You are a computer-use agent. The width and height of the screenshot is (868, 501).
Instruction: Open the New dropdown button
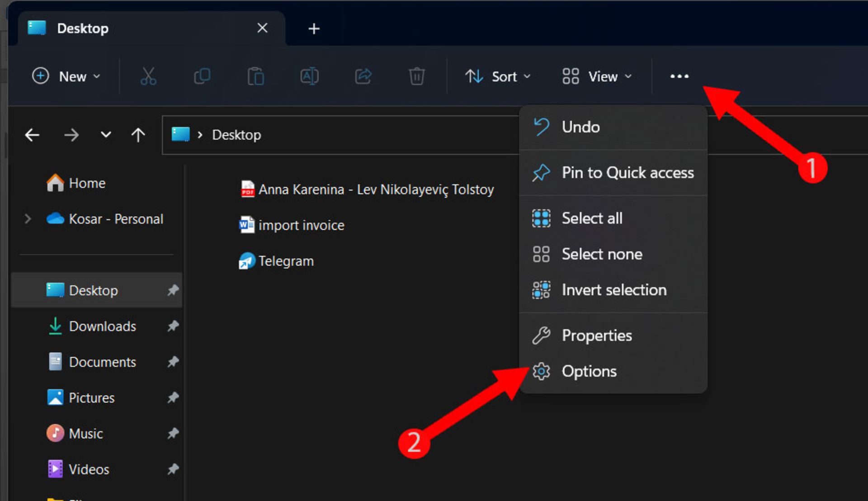66,76
